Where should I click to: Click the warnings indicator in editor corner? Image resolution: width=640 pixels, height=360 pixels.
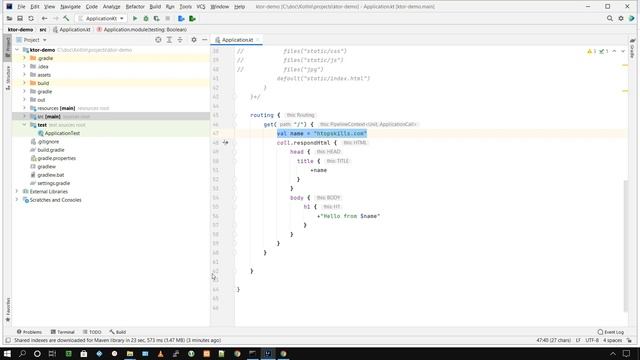coord(591,51)
